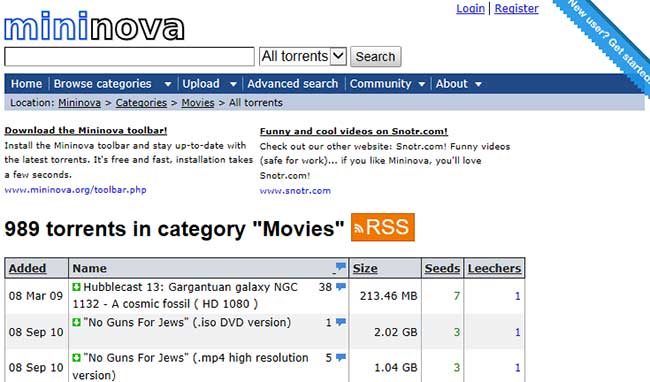Image resolution: width=650 pixels, height=382 pixels.
Task: Open the orange RSS feed button
Action: 383,227
